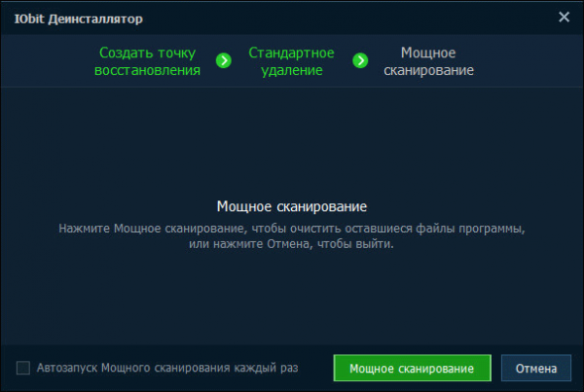Enable Автозапуск Мощного сканирования каждый раз checkbox
This screenshot has height=392, width=584.
23,368
